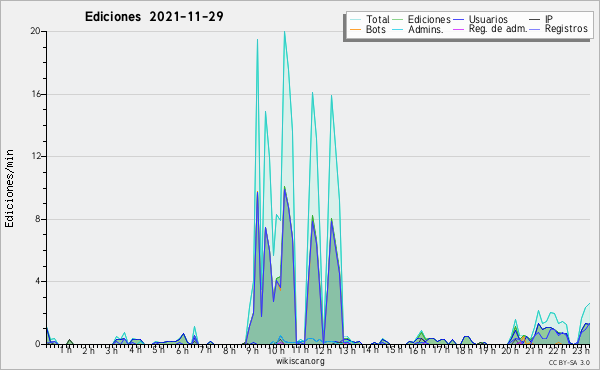Image resolution: width=600 pixels, height=370 pixels.
Task: Click the 6 h tick on time axis
Action: pos(182,350)
